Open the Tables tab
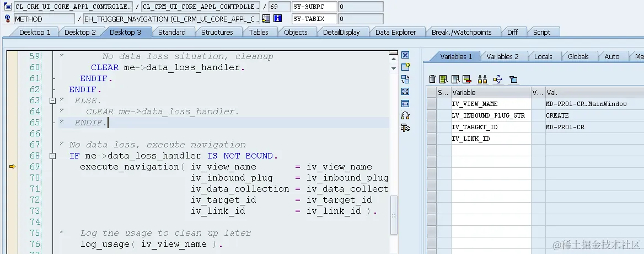Viewport: 644px width, 254px height. click(259, 32)
